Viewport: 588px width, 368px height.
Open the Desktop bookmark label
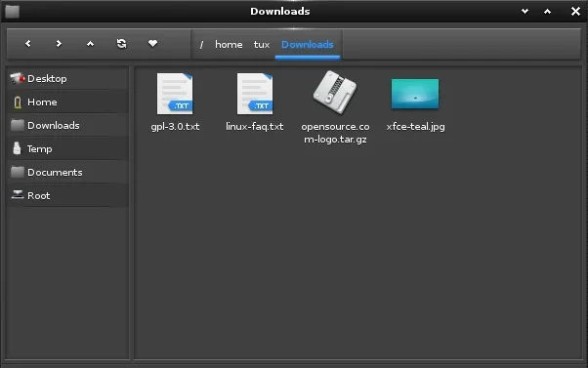pyautogui.click(x=47, y=79)
